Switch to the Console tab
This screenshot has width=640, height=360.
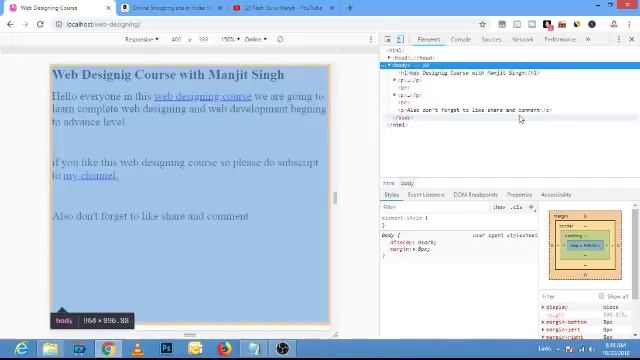coord(460,39)
